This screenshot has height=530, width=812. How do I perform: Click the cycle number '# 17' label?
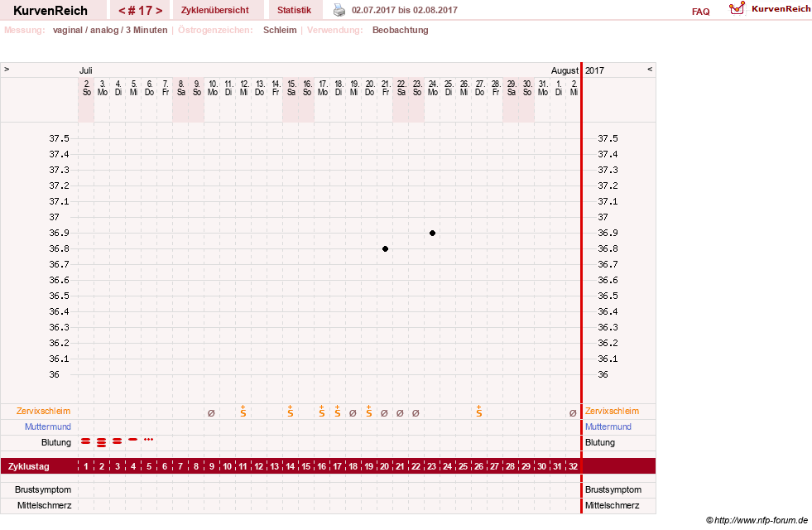click(141, 11)
